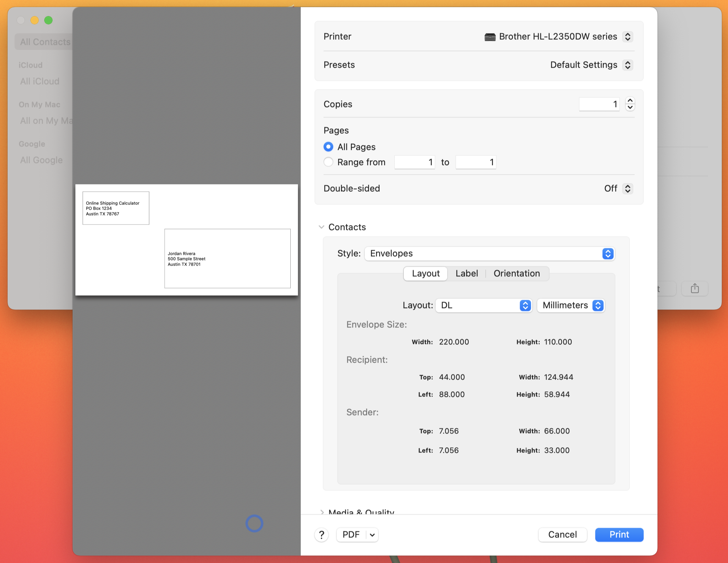Click the Recipient Left value 88.000
728x563 pixels.
(452, 394)
